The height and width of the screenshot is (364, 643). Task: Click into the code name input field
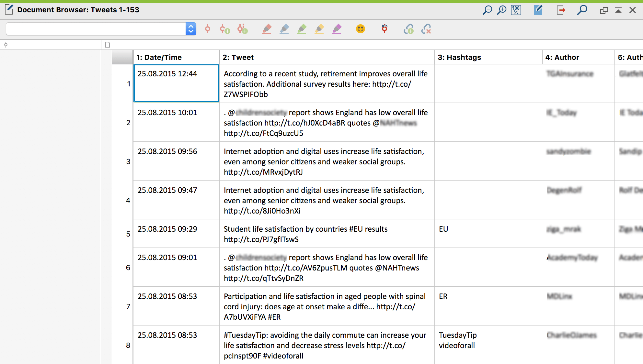pos(96,29)
